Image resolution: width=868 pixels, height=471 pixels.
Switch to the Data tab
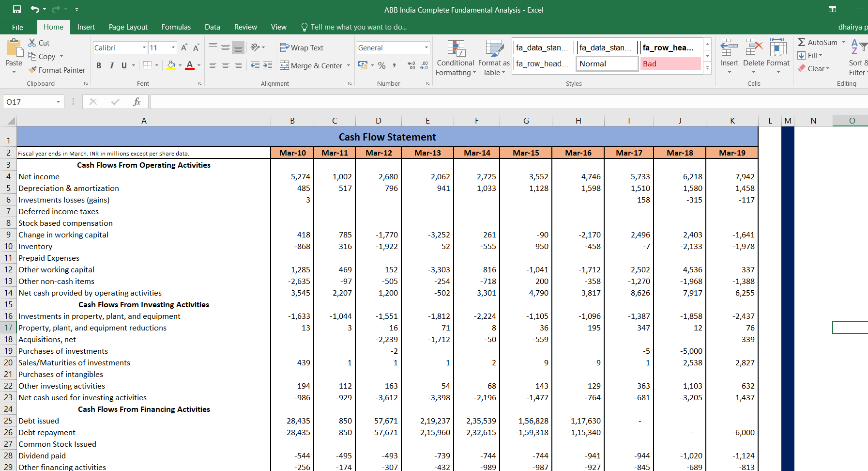(x=213, y=27)
